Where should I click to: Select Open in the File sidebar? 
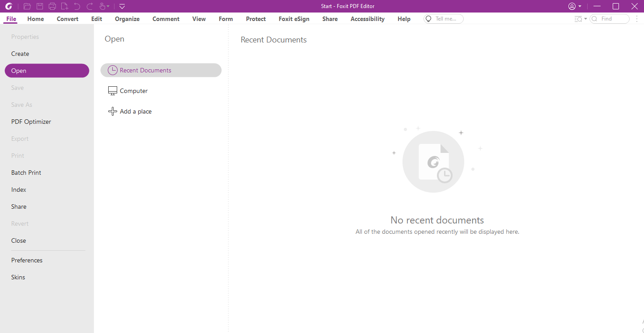tap(47, 71)
